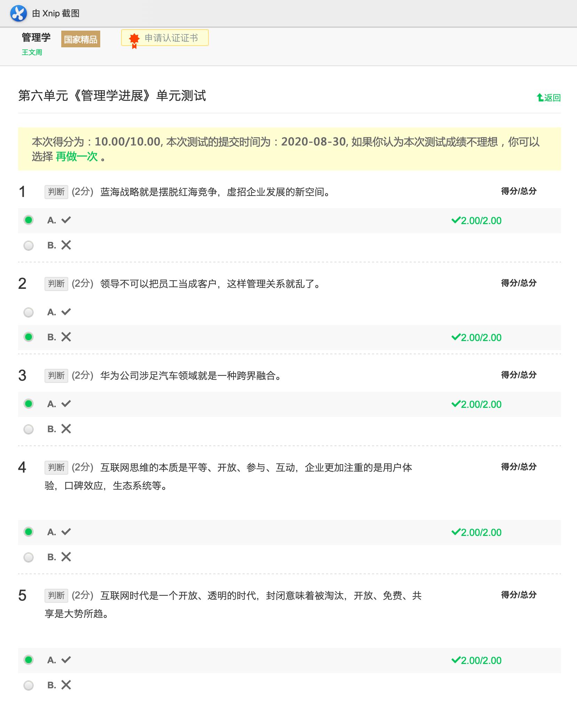Click the 由 Xnip 截图 title text
Viewport: 577px width, 728px height.
click(x=56, y=14)
